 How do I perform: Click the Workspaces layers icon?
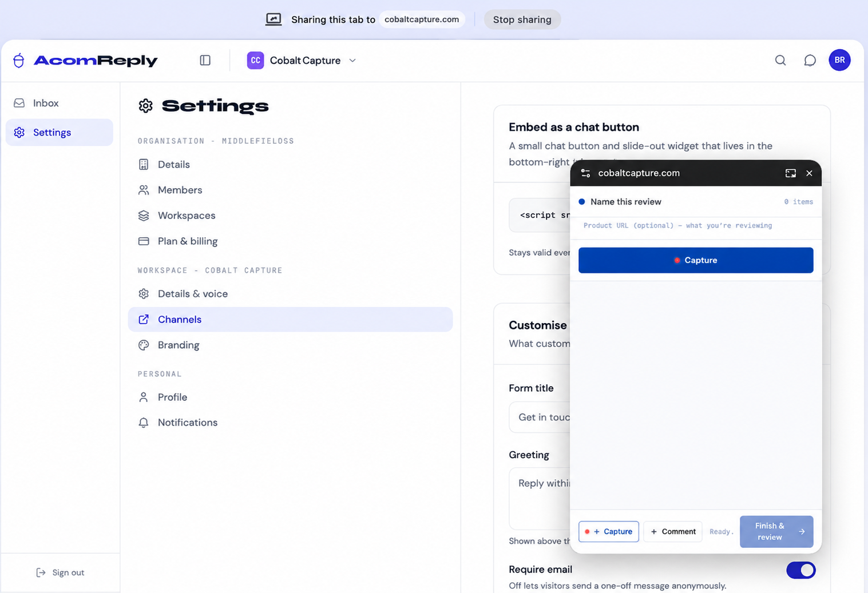(144, 216)
